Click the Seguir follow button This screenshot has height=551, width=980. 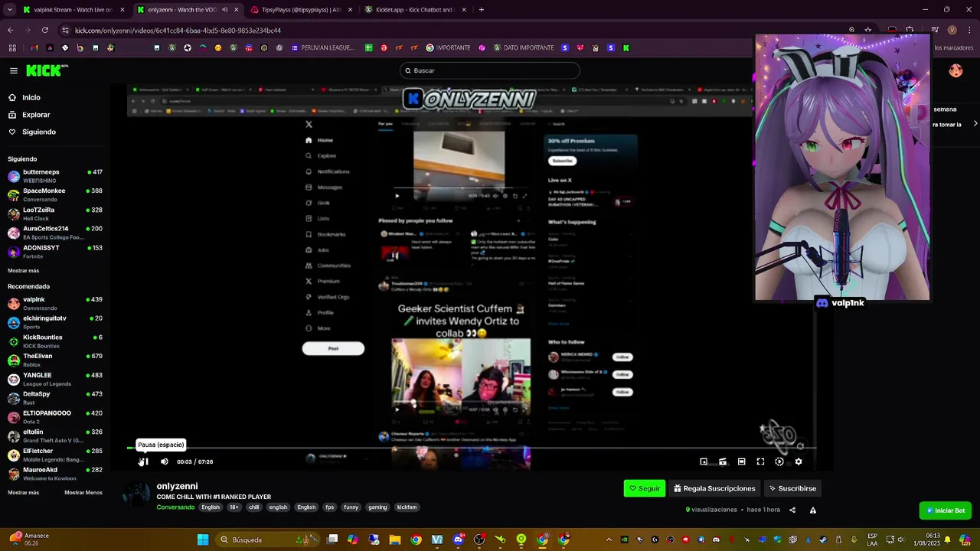click(645, 488)
